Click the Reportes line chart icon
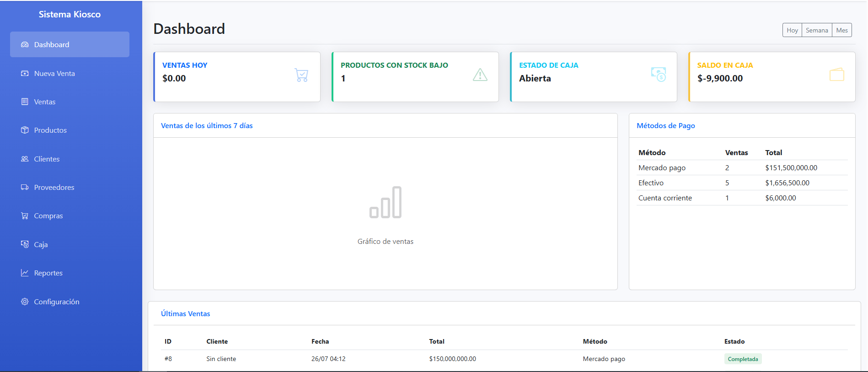Image resolution: width=868 pixels, height=372 pixels. [x=25, y=273]
